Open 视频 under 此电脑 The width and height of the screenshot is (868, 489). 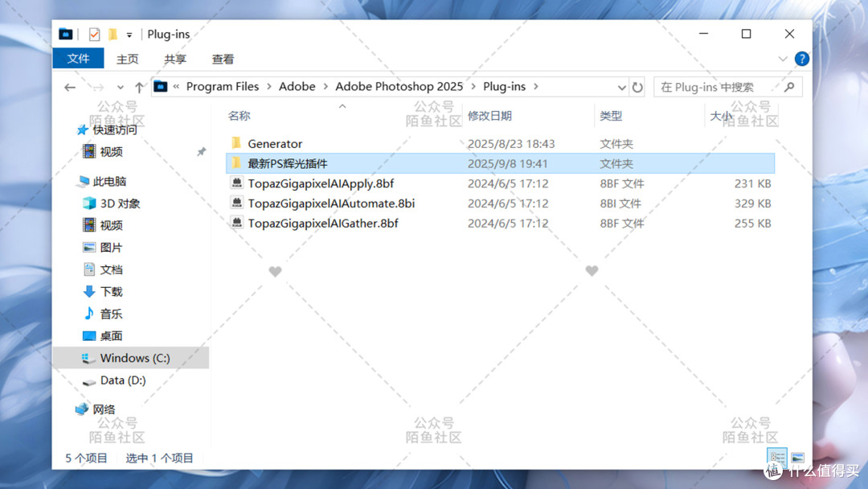pyautogui.click(x=111, y=225)
